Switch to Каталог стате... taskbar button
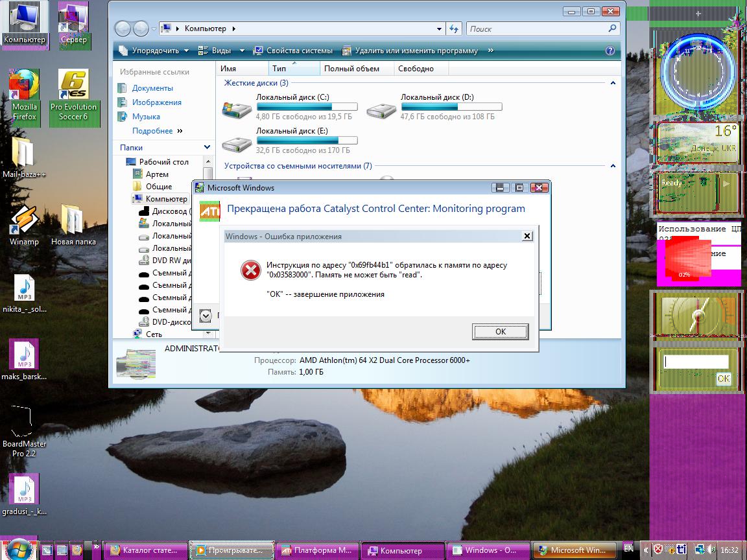 coord(147,550)
